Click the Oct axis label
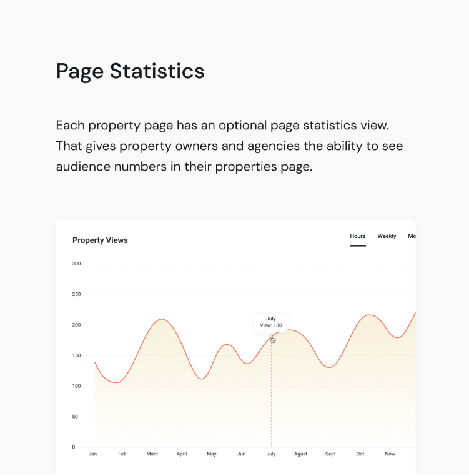 [360, 454]
